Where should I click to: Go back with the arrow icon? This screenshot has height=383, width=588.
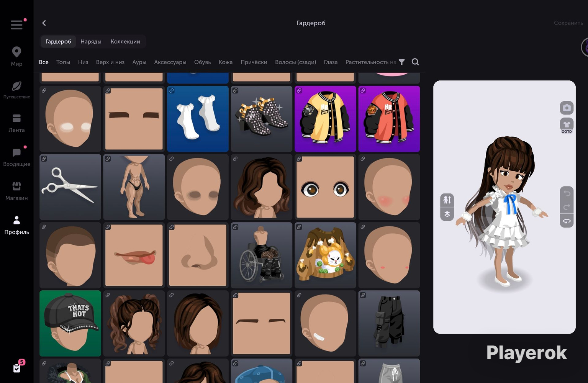44,23
